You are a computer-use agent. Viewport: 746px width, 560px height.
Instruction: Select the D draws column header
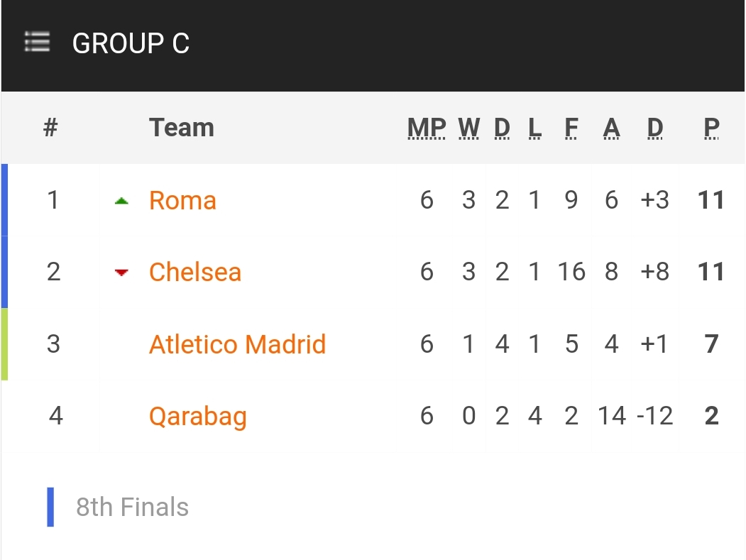(x=502, y=128)
